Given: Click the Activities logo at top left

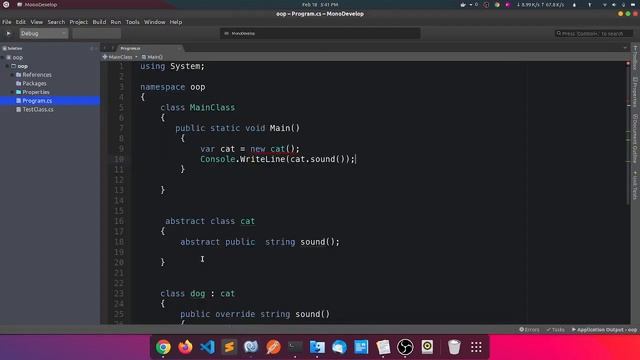Looking at the screenshot, I should pyautogui.click(x=6, y=4).
